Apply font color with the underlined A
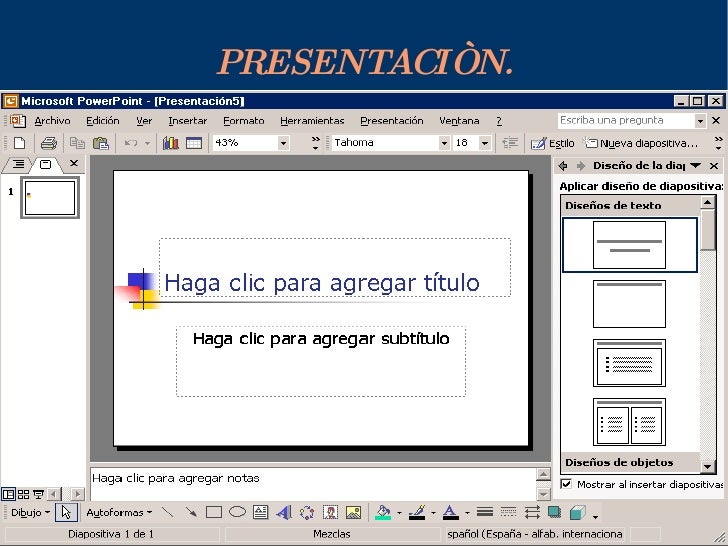The image size is (728, 546). click(x=450, y=512)
